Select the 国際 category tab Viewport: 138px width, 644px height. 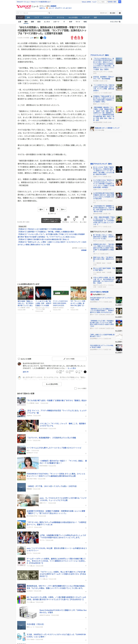pos(32,22)
